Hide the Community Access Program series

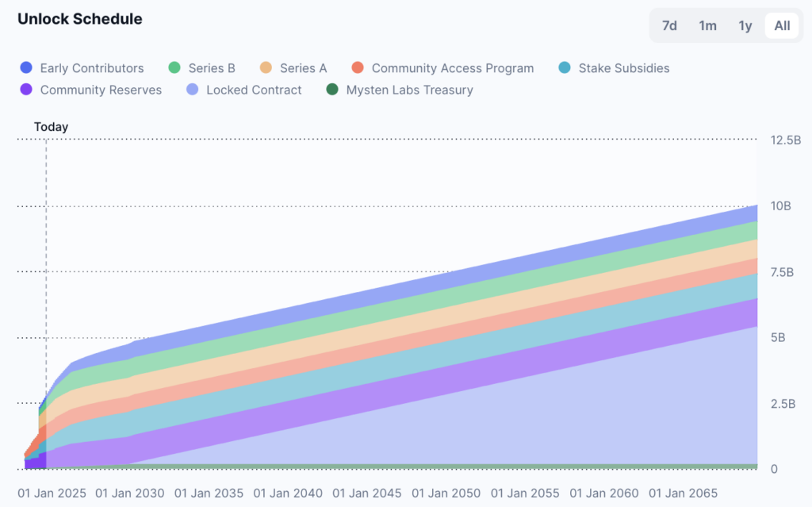point(452,68)
